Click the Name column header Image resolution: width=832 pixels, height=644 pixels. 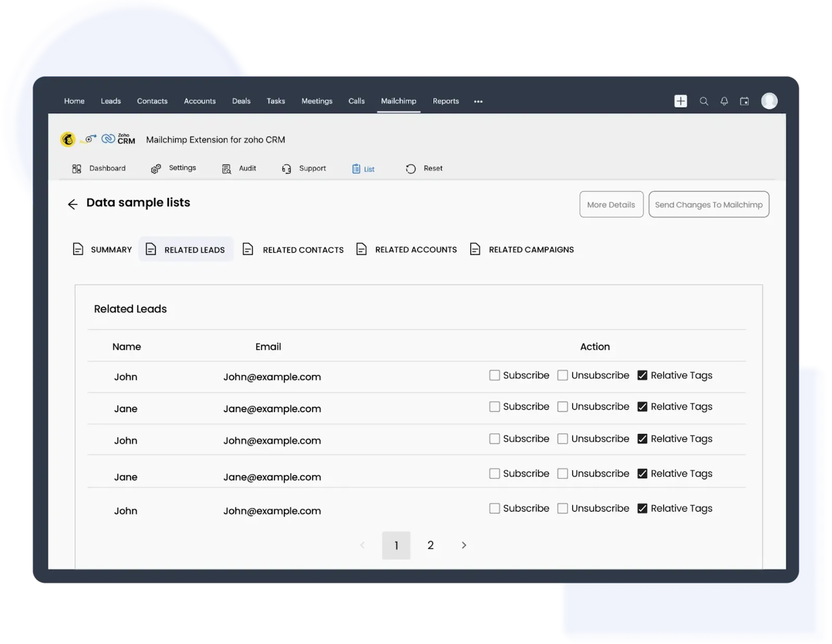(126, 347)
